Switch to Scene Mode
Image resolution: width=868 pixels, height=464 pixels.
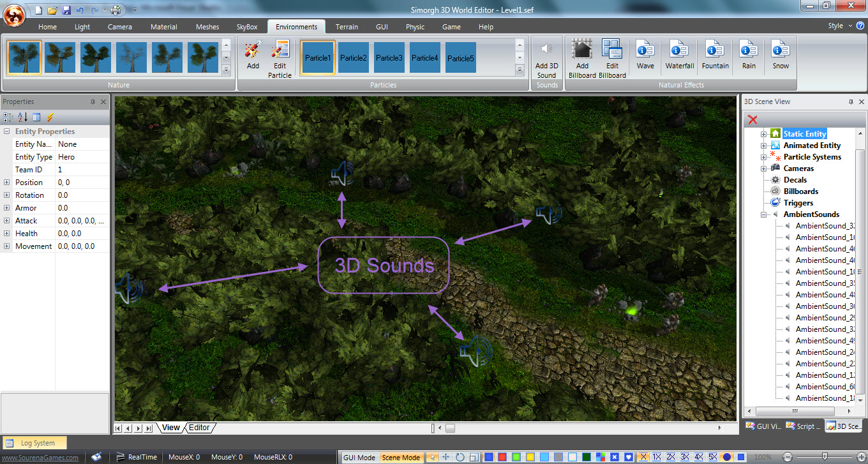(401, 458)
